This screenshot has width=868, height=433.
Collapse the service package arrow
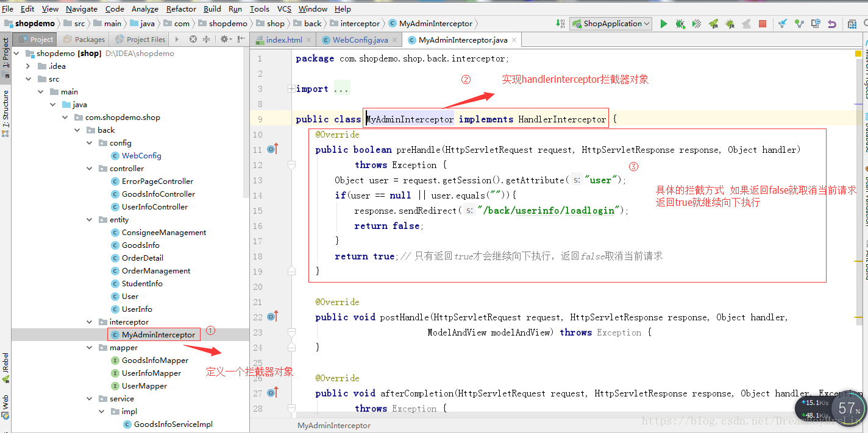(90, 398)
